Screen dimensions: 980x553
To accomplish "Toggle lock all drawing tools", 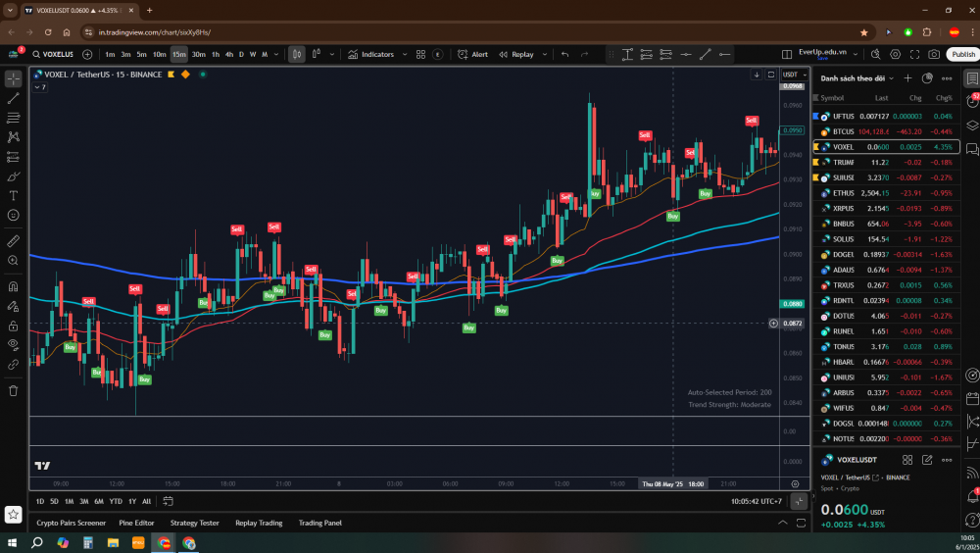I will pyautogui.click(x=13, y=326).
